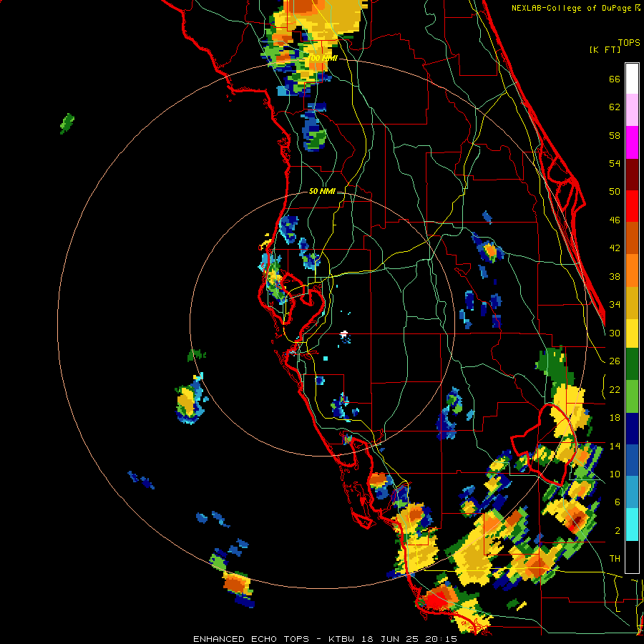Select the 26 value on the legend
Image resolution: width=644 pixels, height=644 pixels.
[615, 361]
